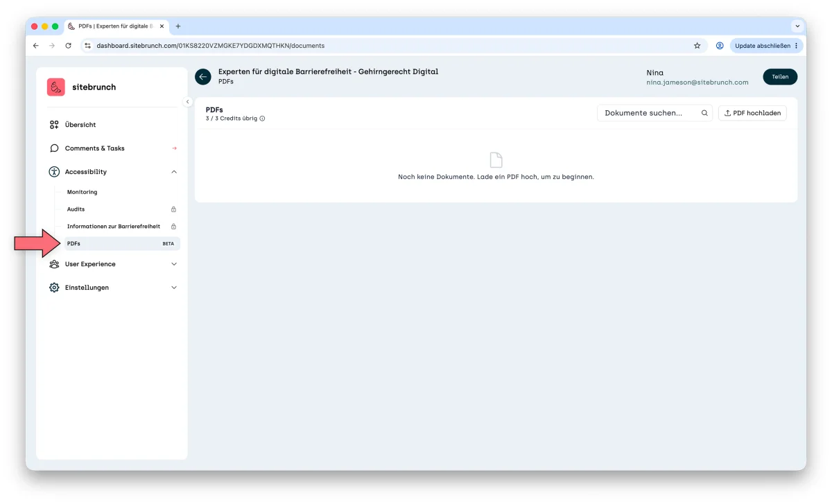This screenshot has width=832, height=504.
Task: Navigate back in the browser toolbar
Action: (36, 46)
